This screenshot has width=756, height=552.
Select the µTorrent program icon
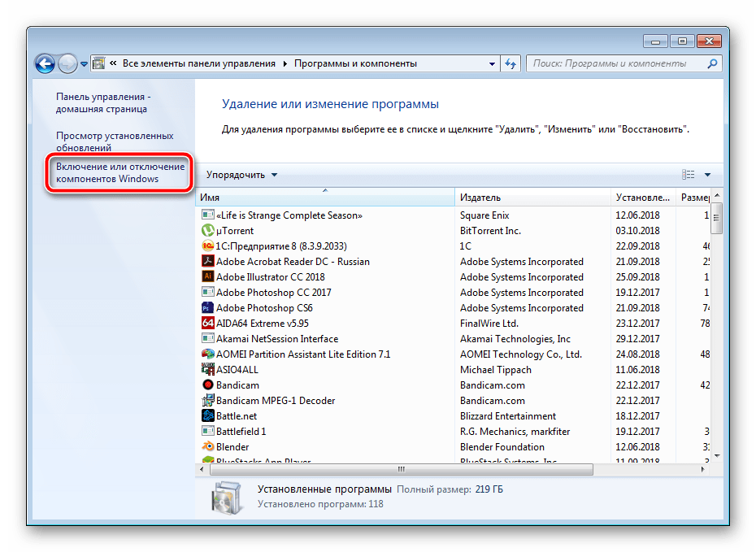(207, 231)
